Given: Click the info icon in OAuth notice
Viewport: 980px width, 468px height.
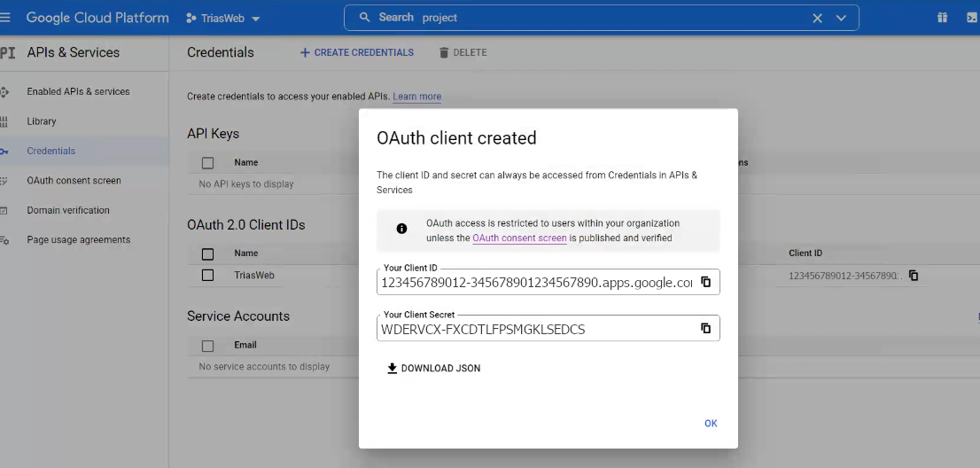Looking at the screenshot, I should [401, 229].
